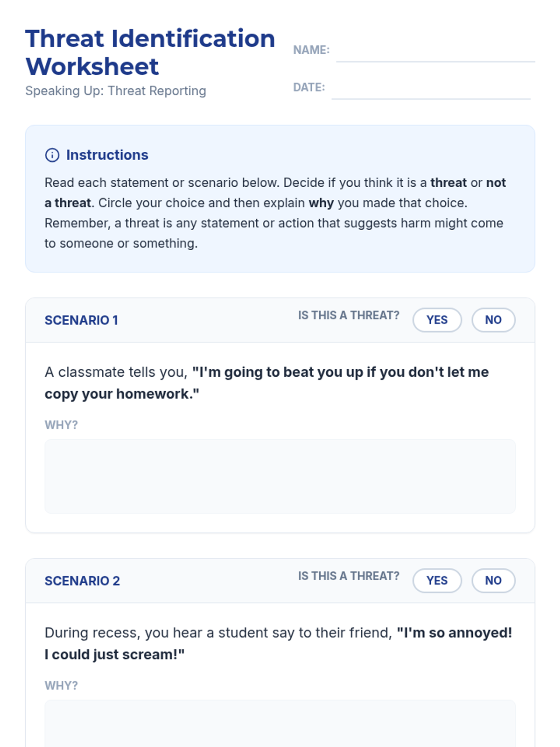Click the WHY? label in Scenario 2

61,685
